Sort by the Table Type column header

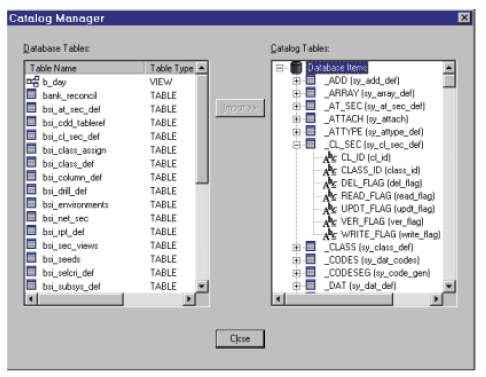point(170,68)
